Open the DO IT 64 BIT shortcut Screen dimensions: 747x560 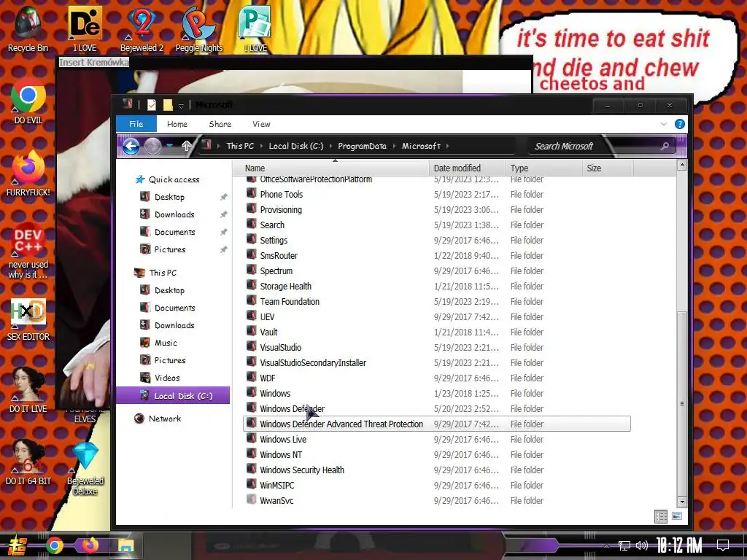[x=28, y=463]
